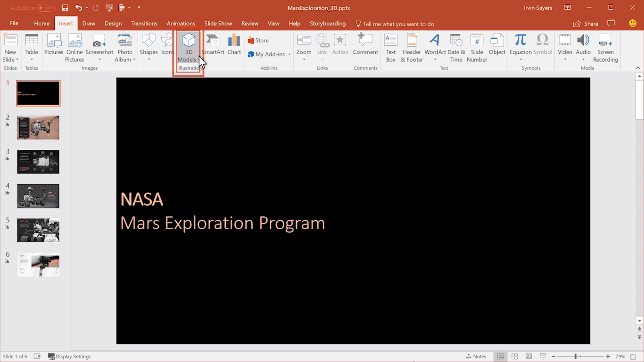Open the 3D Models button
Screen dimensions: 644x362
point(188,48)
